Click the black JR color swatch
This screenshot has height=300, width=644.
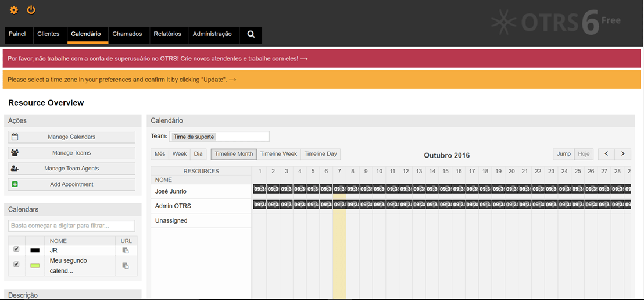coord(35,251)
